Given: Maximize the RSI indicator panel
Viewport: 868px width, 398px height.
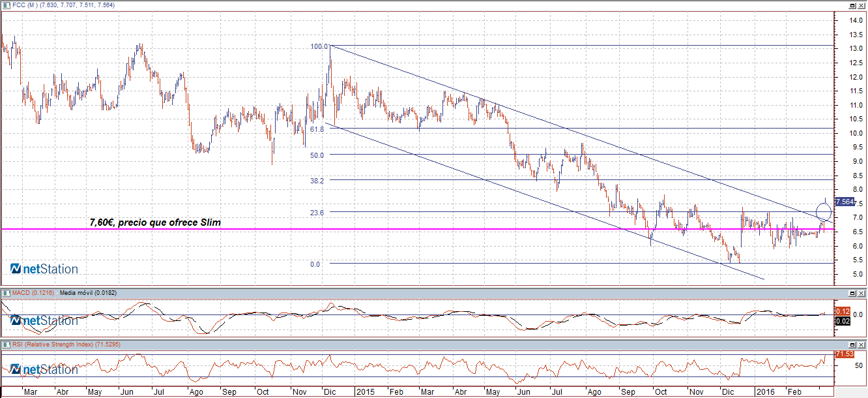Looking at the screenshot, I should [x=852, y=344].
